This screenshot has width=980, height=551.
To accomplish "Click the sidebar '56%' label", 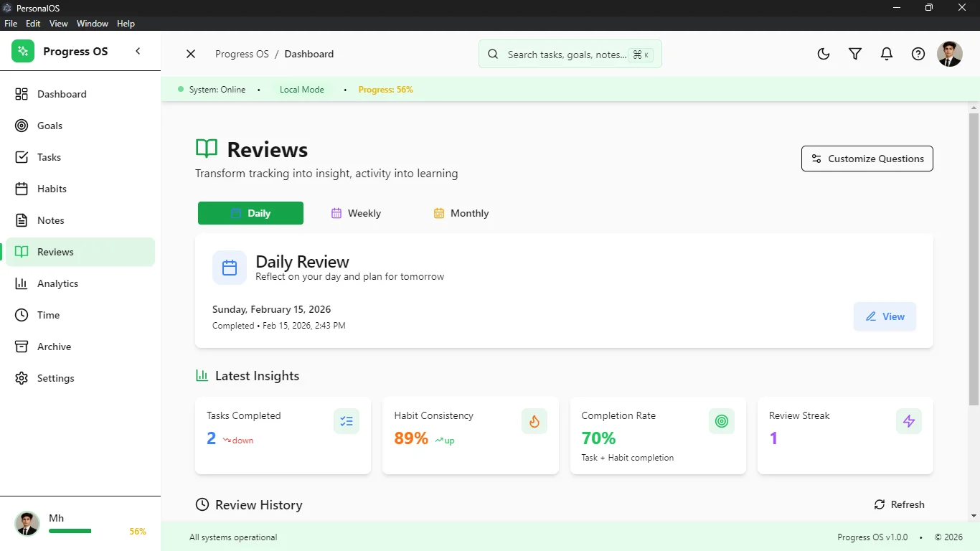I will 138,532.
